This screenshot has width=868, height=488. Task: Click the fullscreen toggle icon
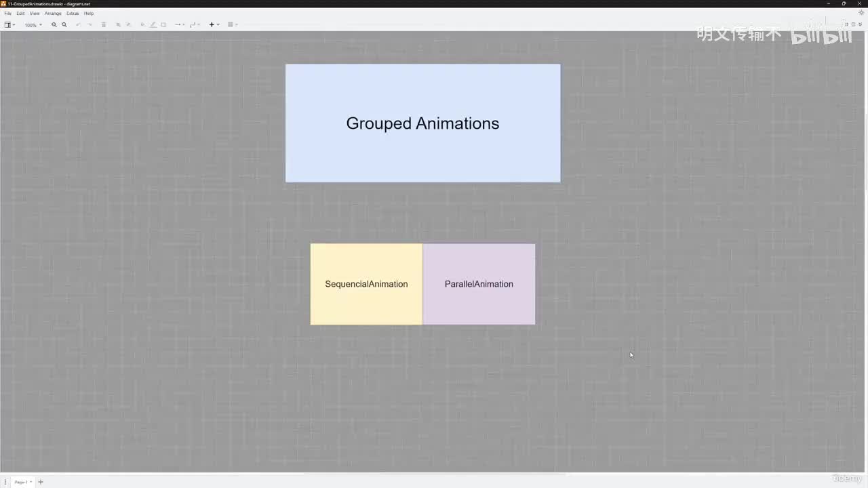coord(846,24)
